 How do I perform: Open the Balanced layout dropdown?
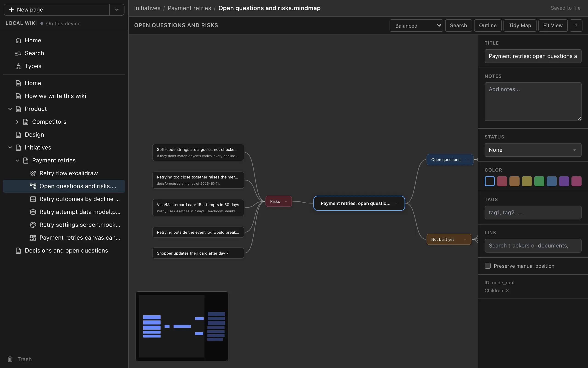416,26
